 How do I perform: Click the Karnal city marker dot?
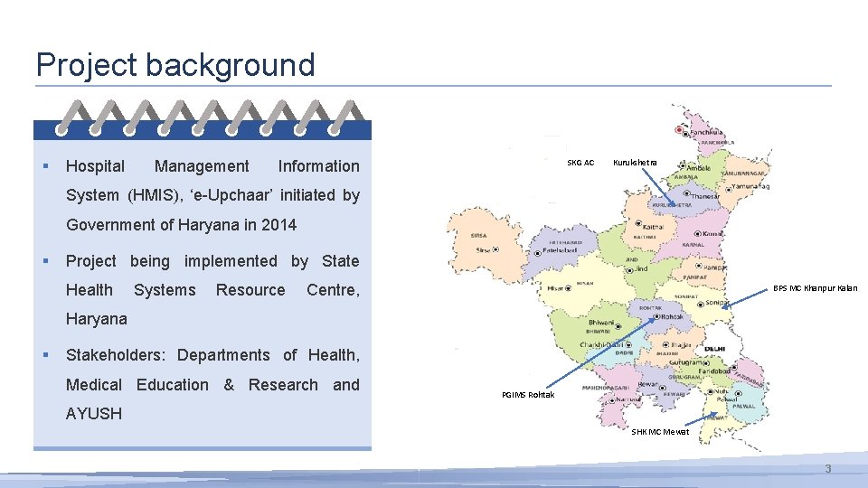698,234
